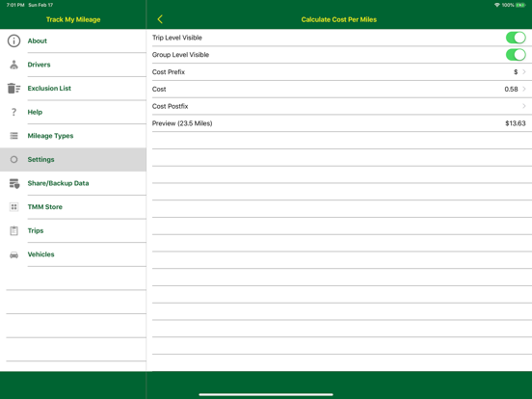Turn off the Trip Level Visible switch
Screen dimensions: 532x399
point(516,38)
